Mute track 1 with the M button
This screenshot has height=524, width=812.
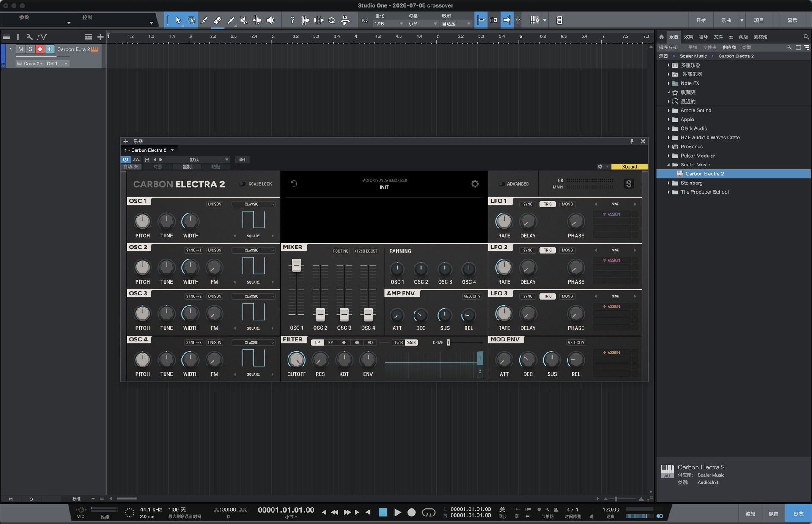(x=21, y=49)
